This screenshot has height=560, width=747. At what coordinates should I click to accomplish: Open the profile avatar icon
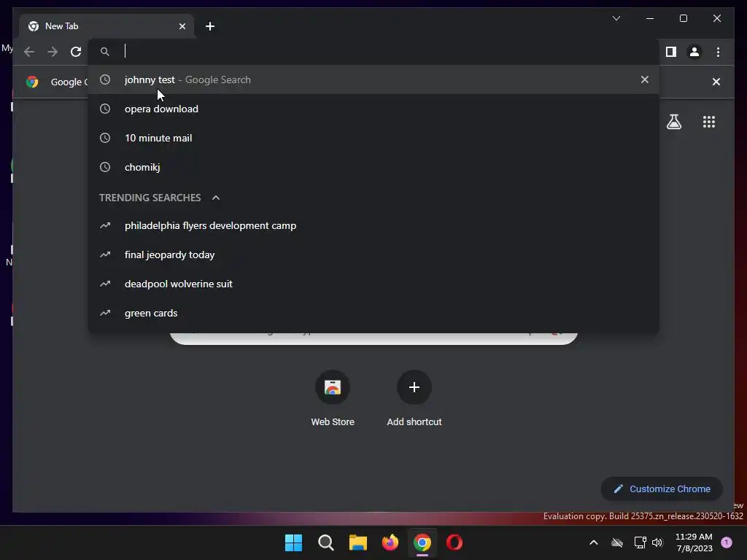tap(694, 52)
